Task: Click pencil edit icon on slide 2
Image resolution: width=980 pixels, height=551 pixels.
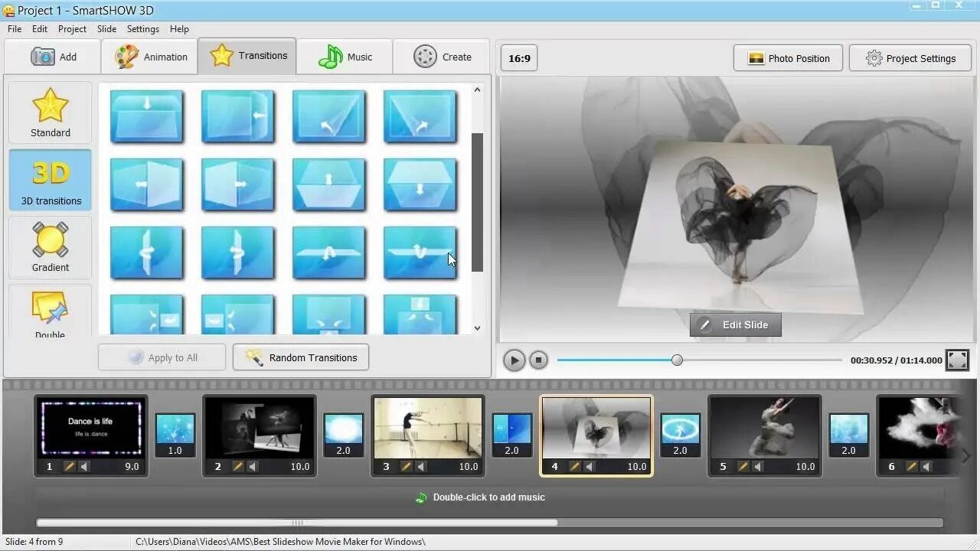Action: coord(238,466)
